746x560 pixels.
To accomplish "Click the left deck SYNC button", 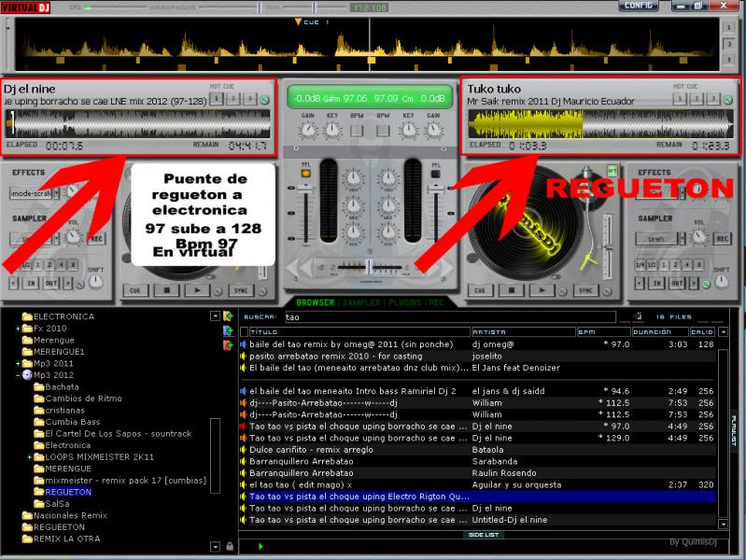I will pos(241,290).
